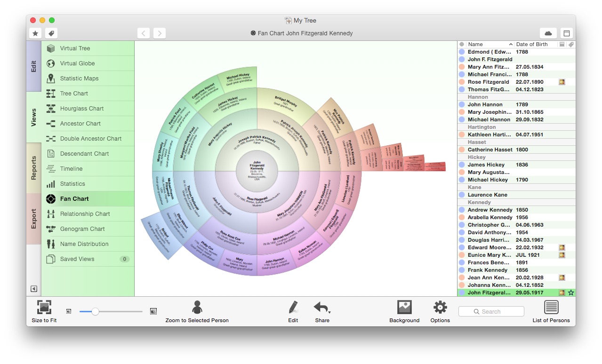Select the Statistic Maps pin icon
602x364 pixels.
pos(51,79)
